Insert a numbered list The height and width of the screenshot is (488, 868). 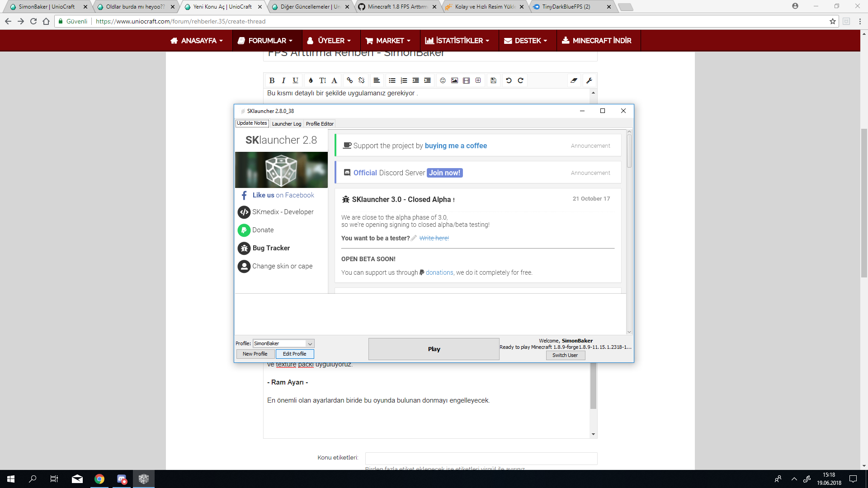pyautogui.click(x=404, y=80)
